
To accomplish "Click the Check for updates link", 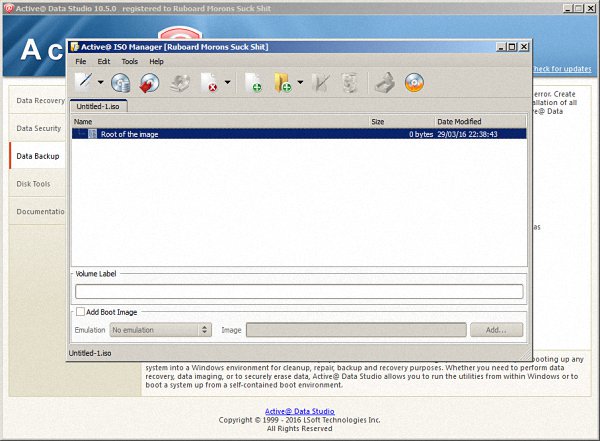I will point(561,69).
